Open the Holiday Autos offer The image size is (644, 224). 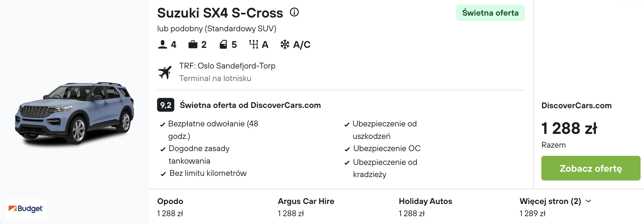pyautogui.click(x=425, y=207)
